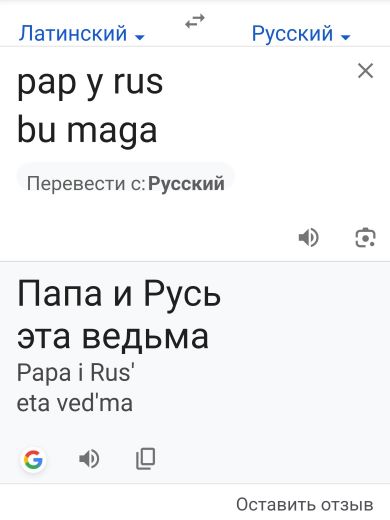This screenshot has width=390, height=520.
Task: Select the translated text 'Папа и Русь'
Action: point(119,293)
